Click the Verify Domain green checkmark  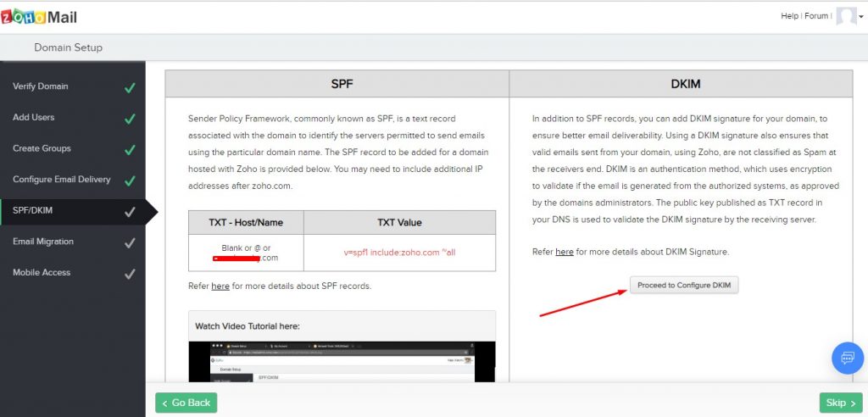coord(130,87)
